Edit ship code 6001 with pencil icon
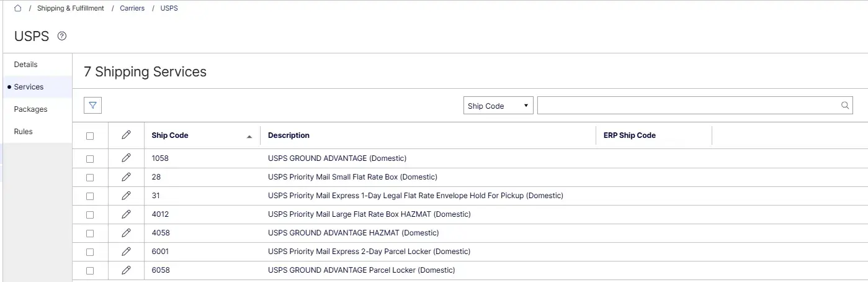 127,252
